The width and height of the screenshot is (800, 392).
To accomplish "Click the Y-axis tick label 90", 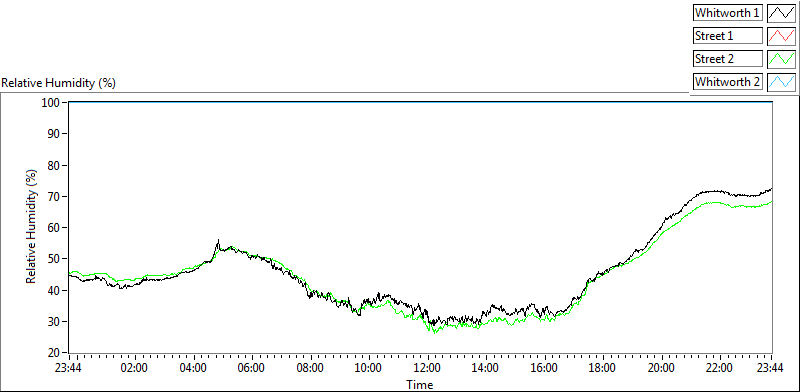I will tap(53, 134).
